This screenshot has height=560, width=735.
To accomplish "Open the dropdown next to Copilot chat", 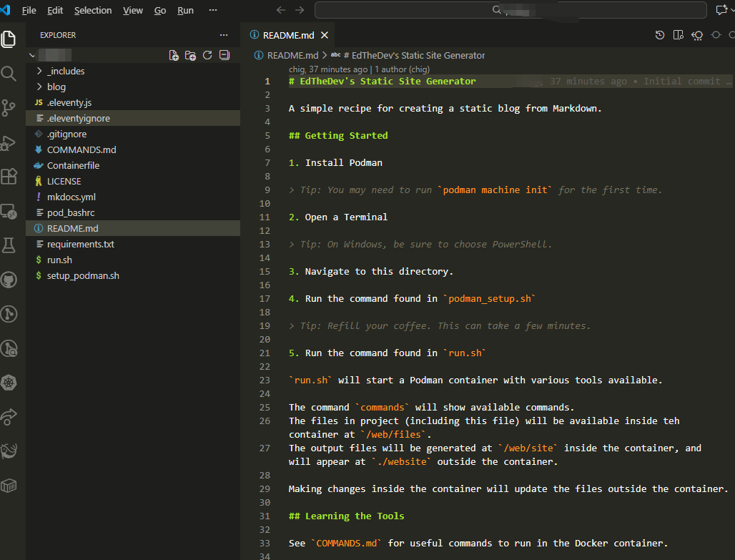I will [731, 10].
